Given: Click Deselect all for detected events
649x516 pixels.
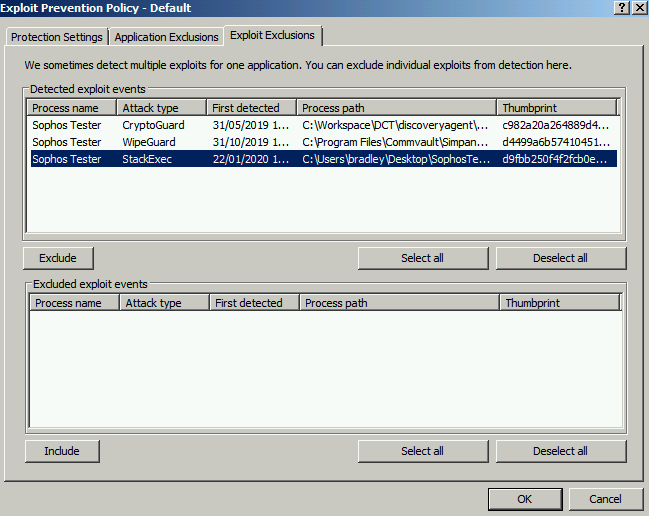Looking at the screenshot, I should point(560,258).
